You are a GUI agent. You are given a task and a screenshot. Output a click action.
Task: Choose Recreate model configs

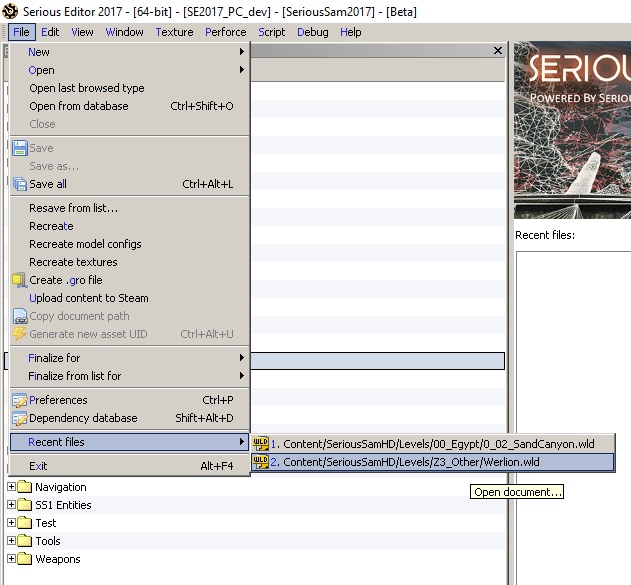coord(129,244)
